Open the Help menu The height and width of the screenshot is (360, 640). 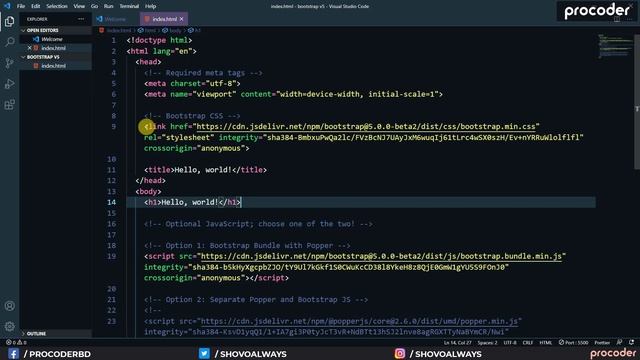click(x=151, y=6)
